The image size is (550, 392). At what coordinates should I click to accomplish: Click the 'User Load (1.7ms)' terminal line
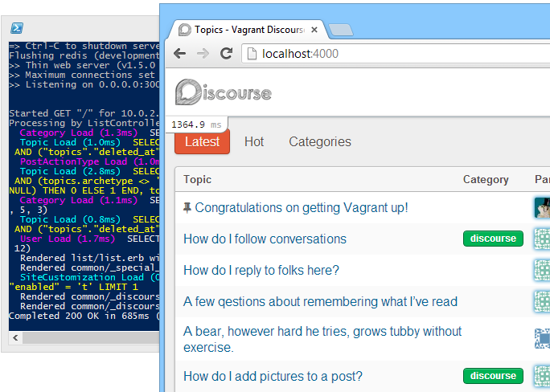click(x=89, y=239)
